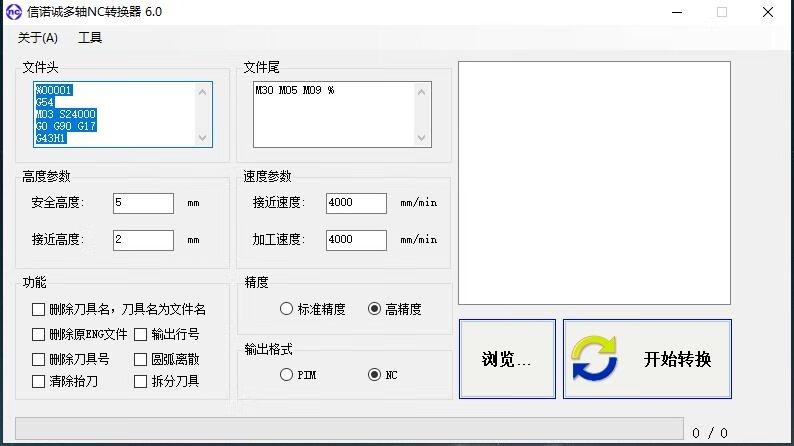Image resolution: width=794 pixels, height=446 pixels.
Task: Select the 标准精度 radio button
Action: click(x=286, y=309)
